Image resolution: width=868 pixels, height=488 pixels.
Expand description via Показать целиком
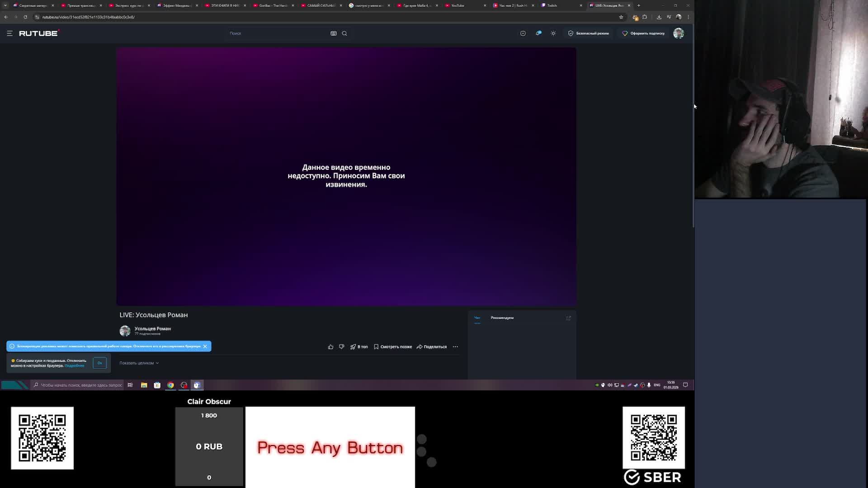click(x=139, y=363)
